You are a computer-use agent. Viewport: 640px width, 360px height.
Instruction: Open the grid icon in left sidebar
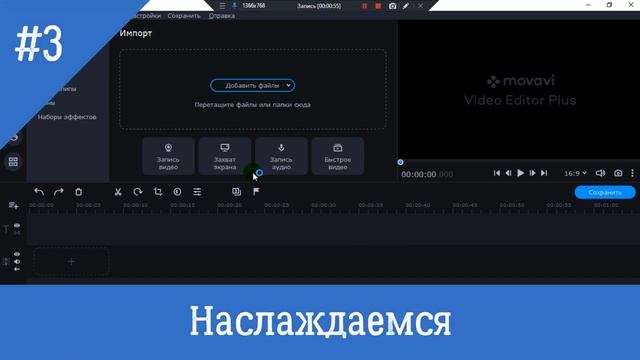click(x=13, y=162)
